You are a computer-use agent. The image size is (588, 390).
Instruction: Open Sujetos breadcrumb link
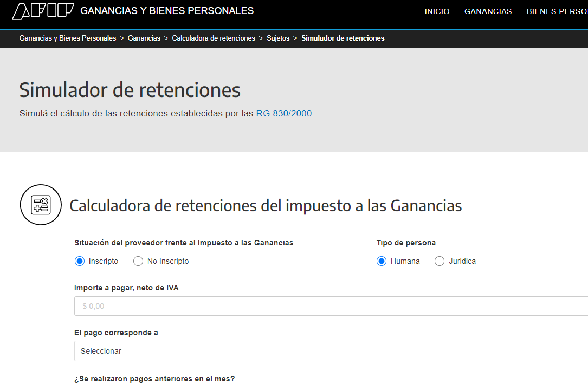click(x=278, y=38)
